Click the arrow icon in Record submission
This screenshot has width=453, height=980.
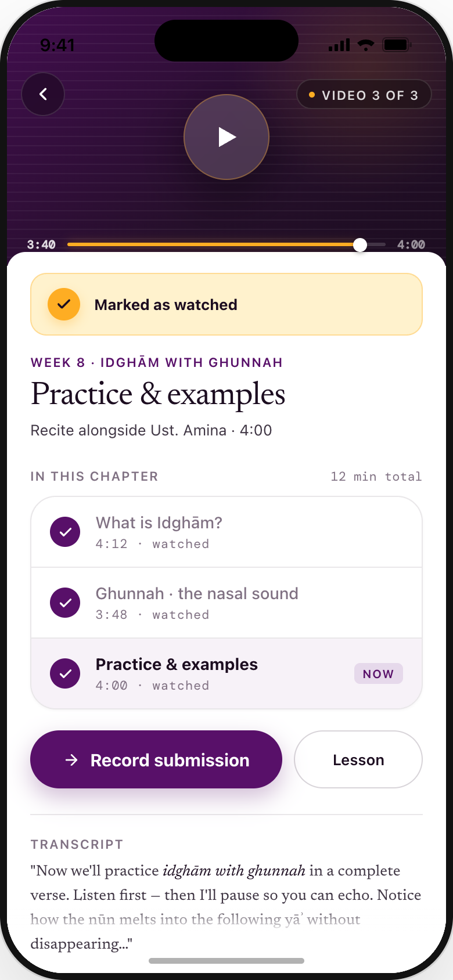pyautogui.click(x=71, y=760)
